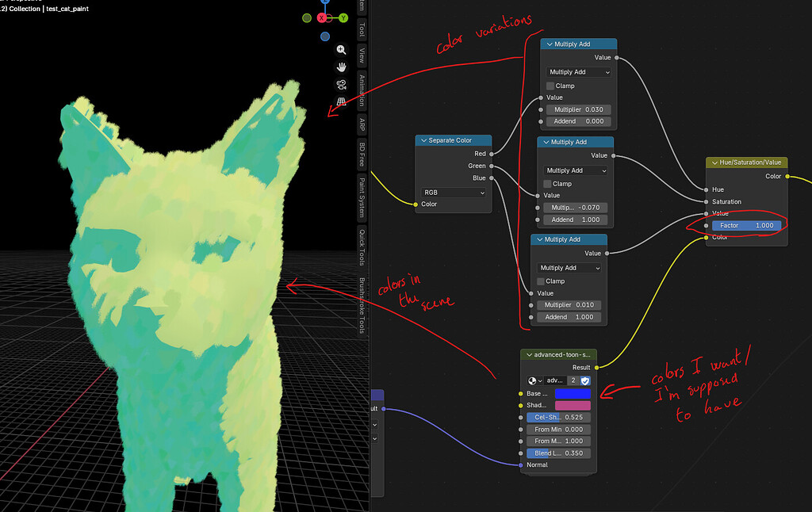Click the Result output socket of advanced-toon node
Image resolution: width=812 pixels, height=512 pixels.
pos(596,368)
